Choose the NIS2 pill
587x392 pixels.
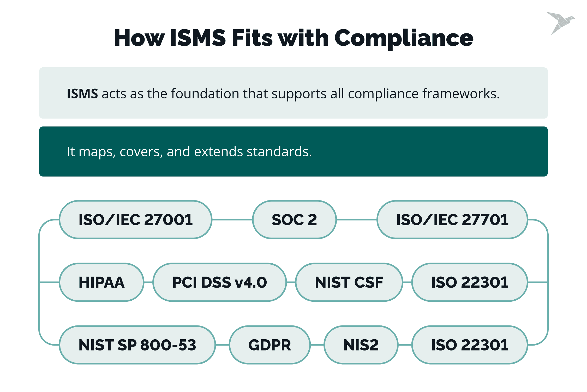[x=361, y=345]
